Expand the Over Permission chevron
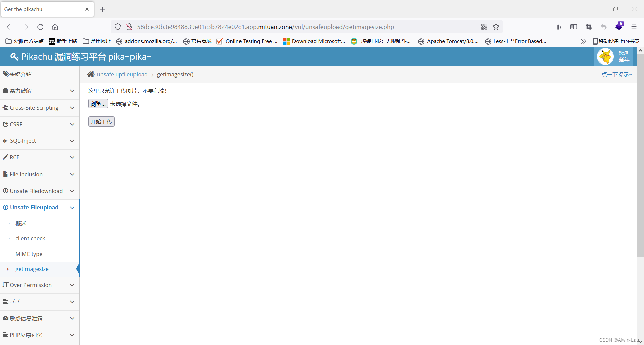644x345 pixels. coord(72,285)
